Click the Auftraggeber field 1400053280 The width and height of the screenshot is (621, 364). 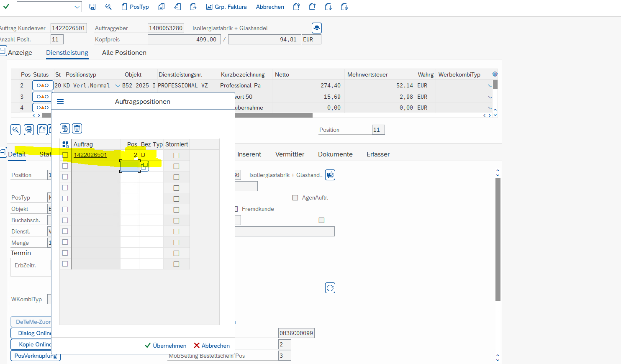(166, 28)
